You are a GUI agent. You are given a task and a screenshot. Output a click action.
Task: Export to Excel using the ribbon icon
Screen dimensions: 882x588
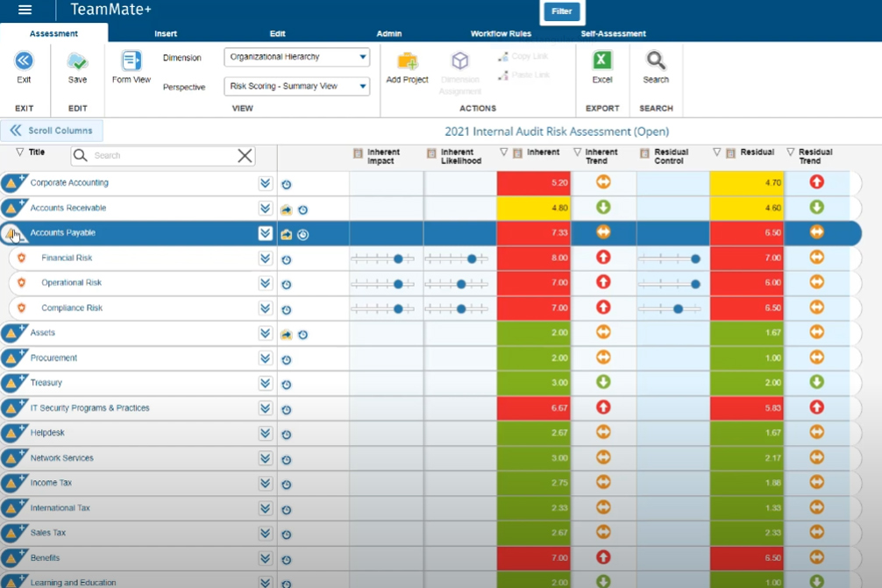602,60
